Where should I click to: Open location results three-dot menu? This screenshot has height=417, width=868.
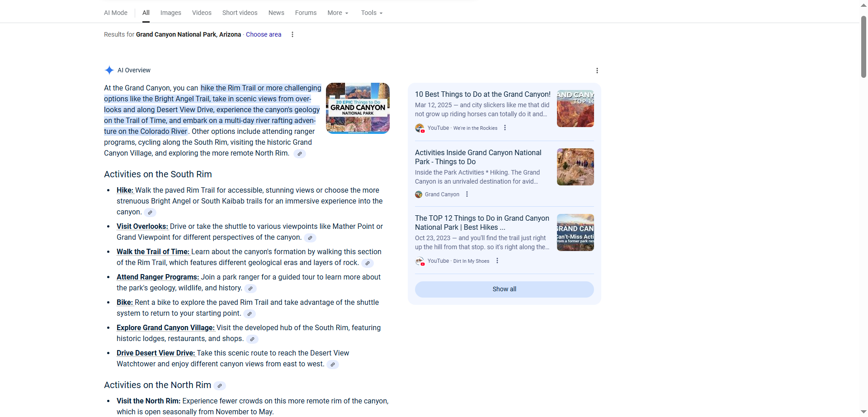tap(292, 34)
